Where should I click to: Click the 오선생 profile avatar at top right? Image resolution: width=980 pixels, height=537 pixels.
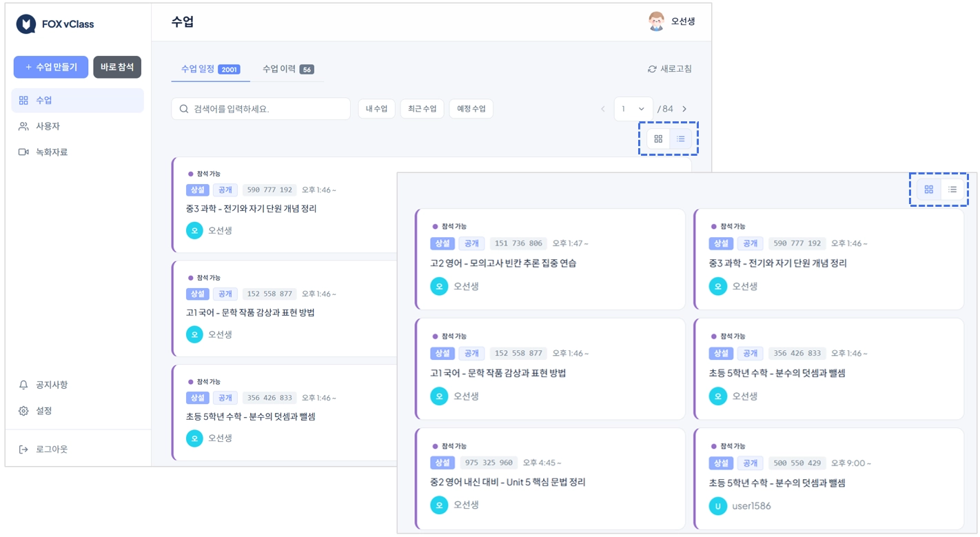[657, 21]
